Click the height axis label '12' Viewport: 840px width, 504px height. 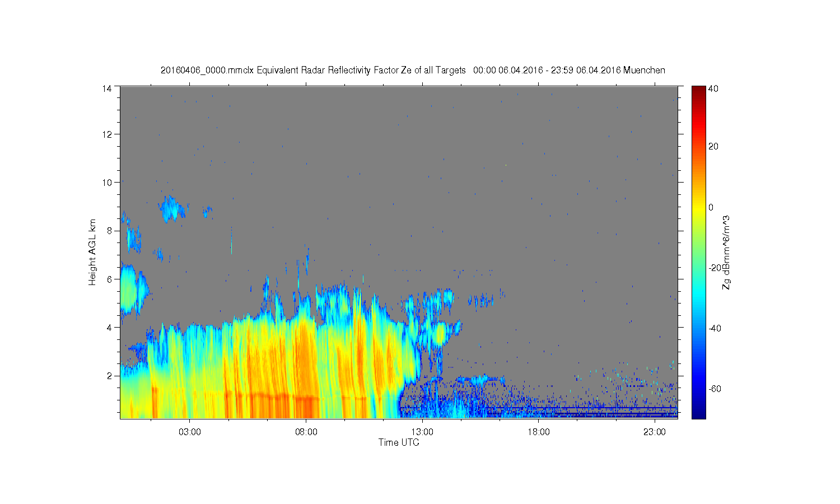(107, 134)
